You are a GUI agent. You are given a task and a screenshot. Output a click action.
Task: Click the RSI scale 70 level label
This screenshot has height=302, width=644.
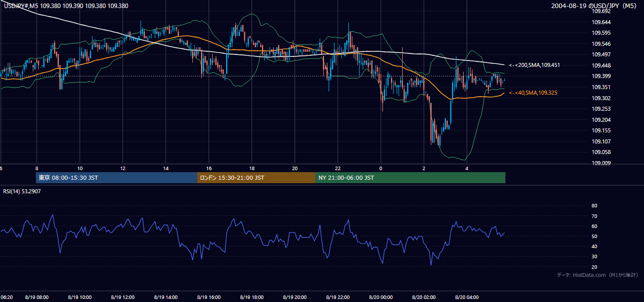[x=594, y=216]
